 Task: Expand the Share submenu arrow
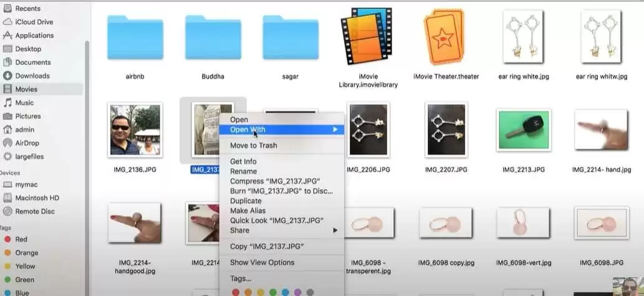click(335, 230)
